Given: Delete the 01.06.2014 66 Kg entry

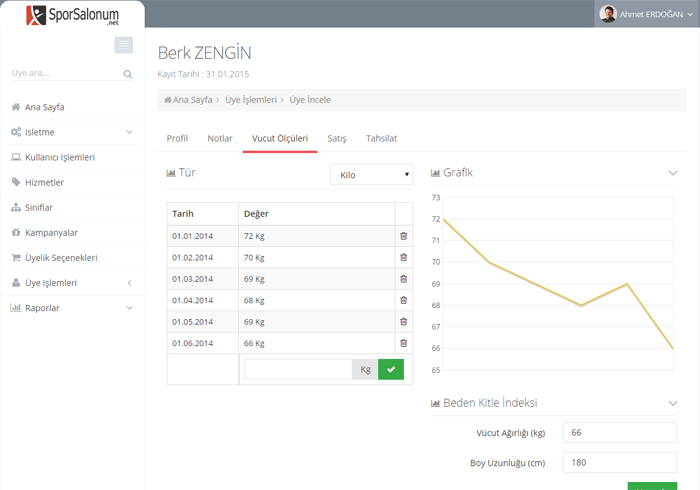Looking at the screenshot, I should tap(404, 343).
